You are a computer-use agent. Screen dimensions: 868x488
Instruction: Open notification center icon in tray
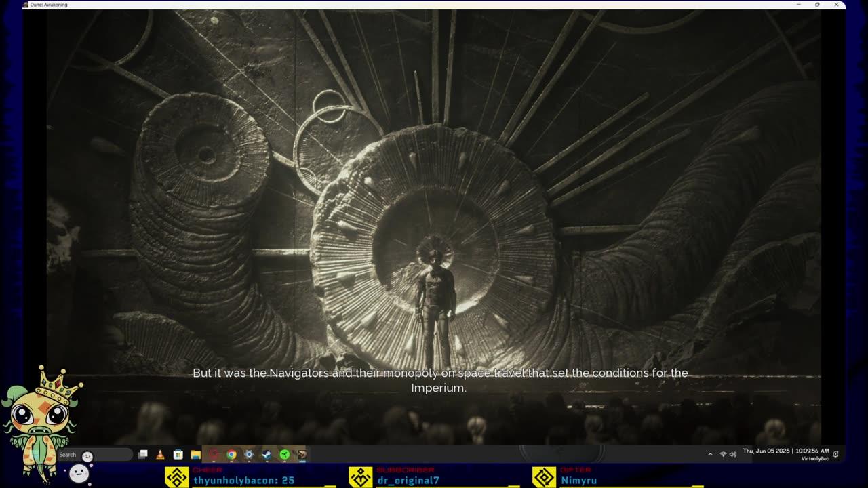coord(835,454)
